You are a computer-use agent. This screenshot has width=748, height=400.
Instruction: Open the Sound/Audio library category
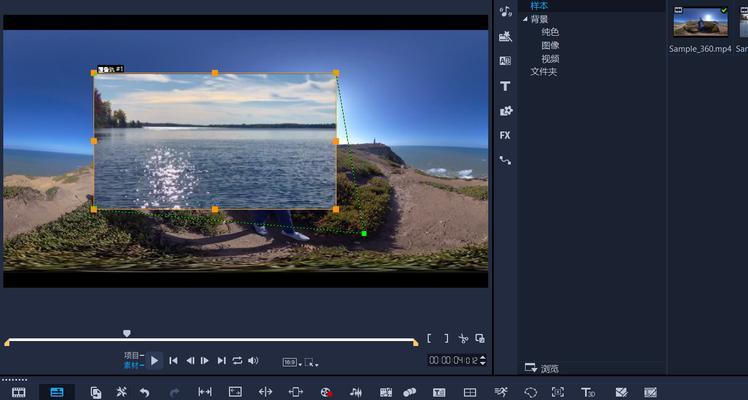[505, 12]
